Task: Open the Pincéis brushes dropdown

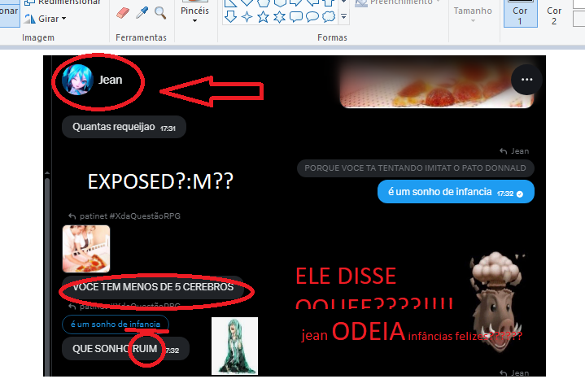Action: (x=194, y=13)
